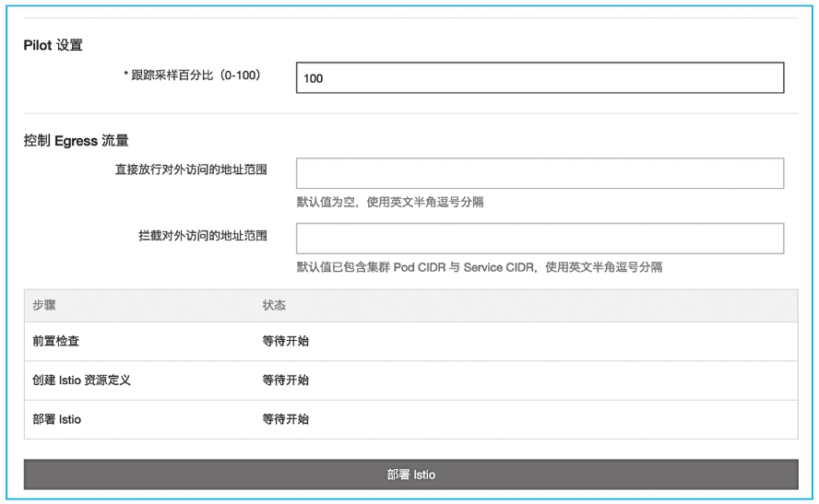Select the 部署 Istio step in table
This screenshot has height=504, width=819.
point(56,419)
